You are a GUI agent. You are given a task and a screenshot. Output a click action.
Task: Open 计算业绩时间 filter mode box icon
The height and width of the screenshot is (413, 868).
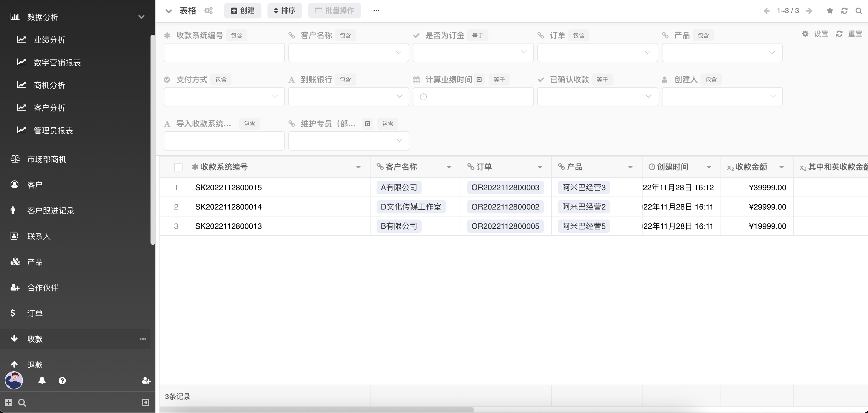point(479,80)
